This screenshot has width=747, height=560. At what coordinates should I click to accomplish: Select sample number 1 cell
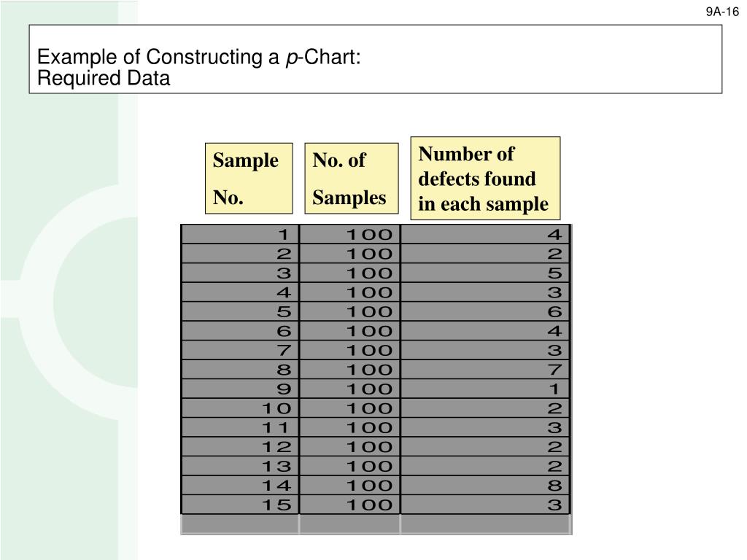coord(240,234)
